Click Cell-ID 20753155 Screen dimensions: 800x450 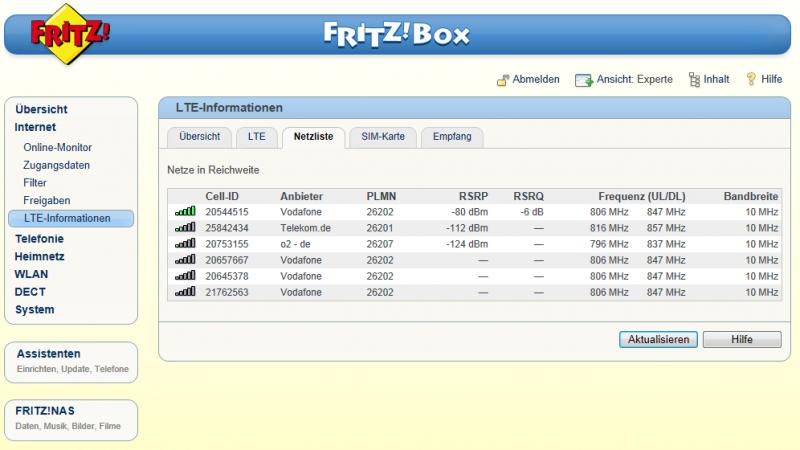(x=227, y=244)
